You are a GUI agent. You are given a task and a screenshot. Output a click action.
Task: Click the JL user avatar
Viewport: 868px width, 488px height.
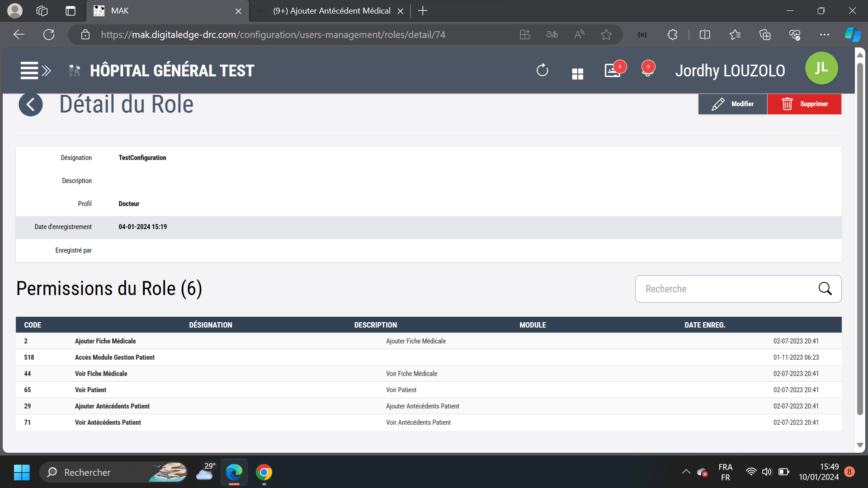point(821,68)
